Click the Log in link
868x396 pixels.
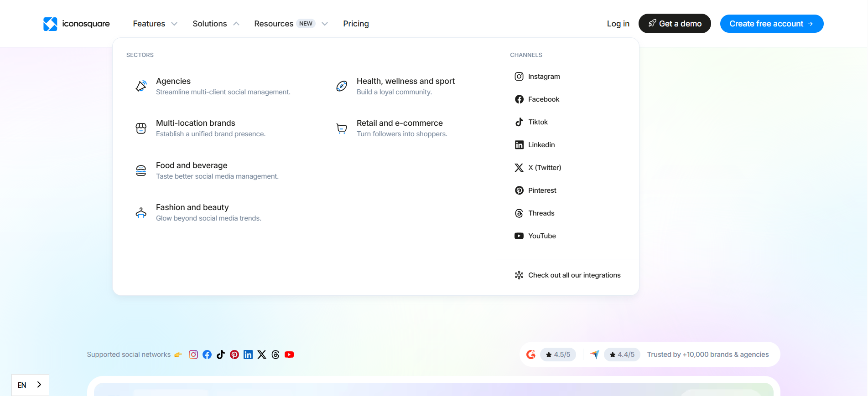point(618,24)
